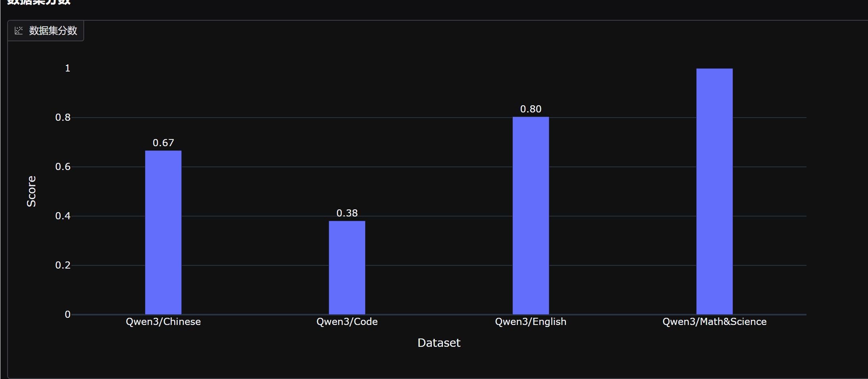Click the Qwen3/Chinese axis label

tap(163, 321)
